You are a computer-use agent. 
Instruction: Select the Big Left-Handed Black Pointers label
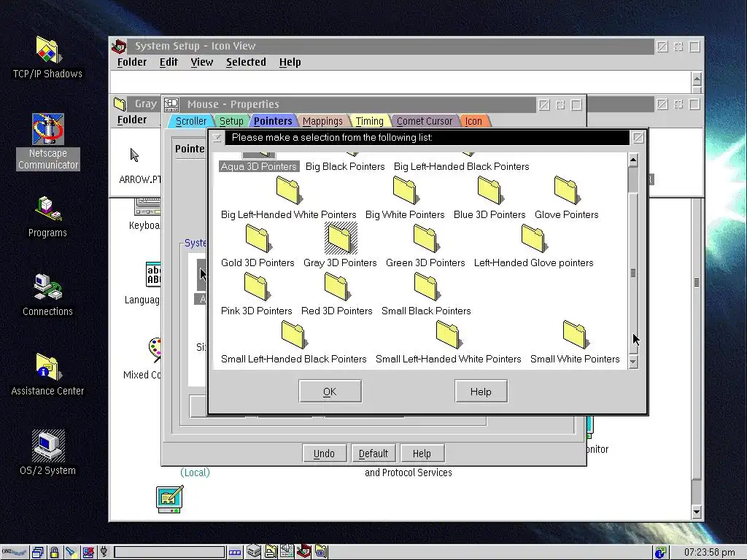click(461, 166)
